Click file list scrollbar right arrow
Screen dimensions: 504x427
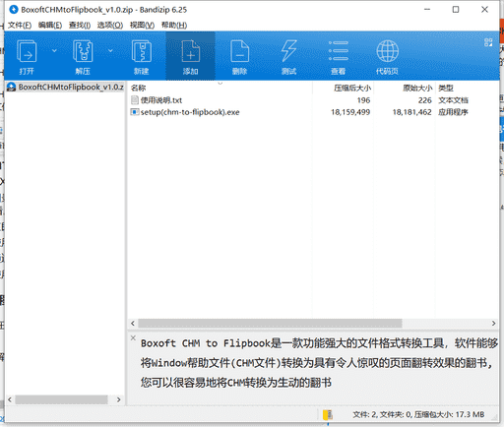494,324
